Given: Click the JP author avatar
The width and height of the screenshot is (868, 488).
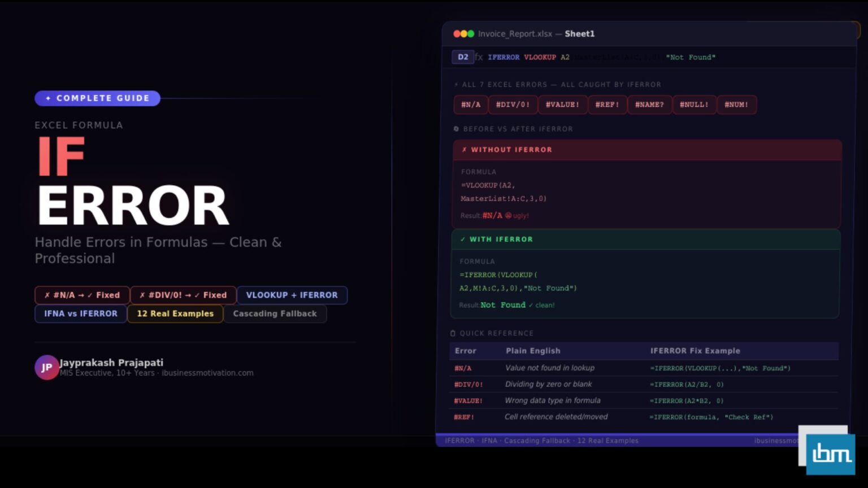Looking at the screenshot, I should (x=46, y=367).
